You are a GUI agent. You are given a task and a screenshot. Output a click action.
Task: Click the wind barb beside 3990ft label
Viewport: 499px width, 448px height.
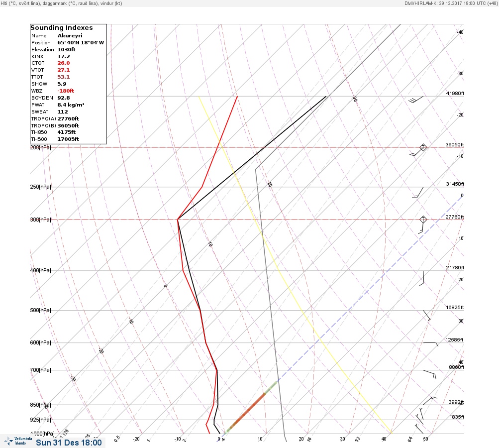click(430, 401)
